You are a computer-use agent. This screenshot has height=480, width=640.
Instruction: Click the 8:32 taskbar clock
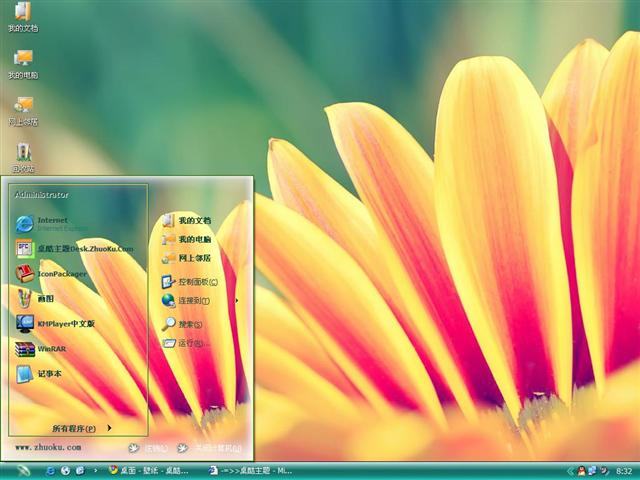click(624, 471)
